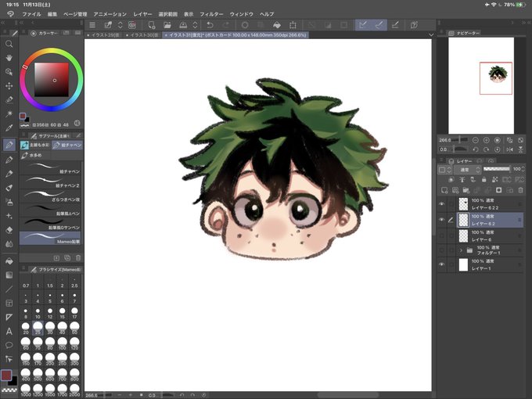Select the Hand move-view tool
Image resolution: width=532 pixels, height=399 pixels.
point(9,58)
